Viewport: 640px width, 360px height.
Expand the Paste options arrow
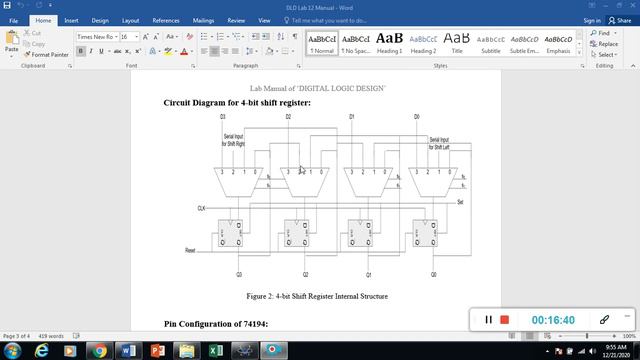tap(12, 56)
